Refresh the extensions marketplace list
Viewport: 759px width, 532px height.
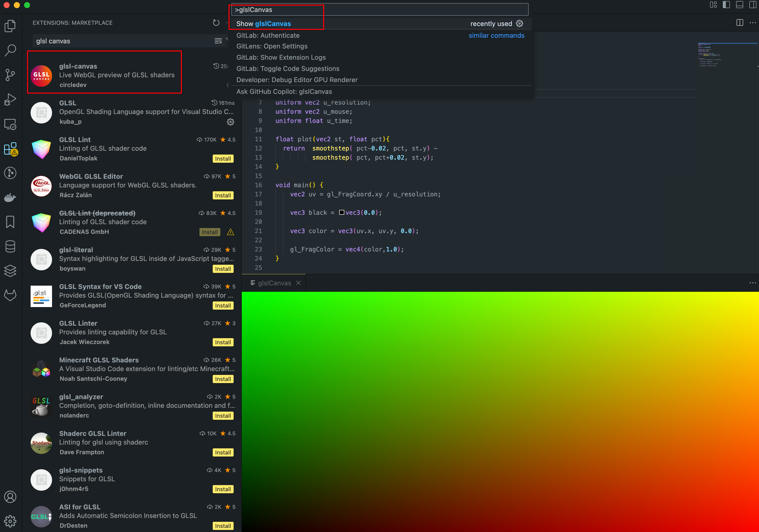(x=216, y=22)
